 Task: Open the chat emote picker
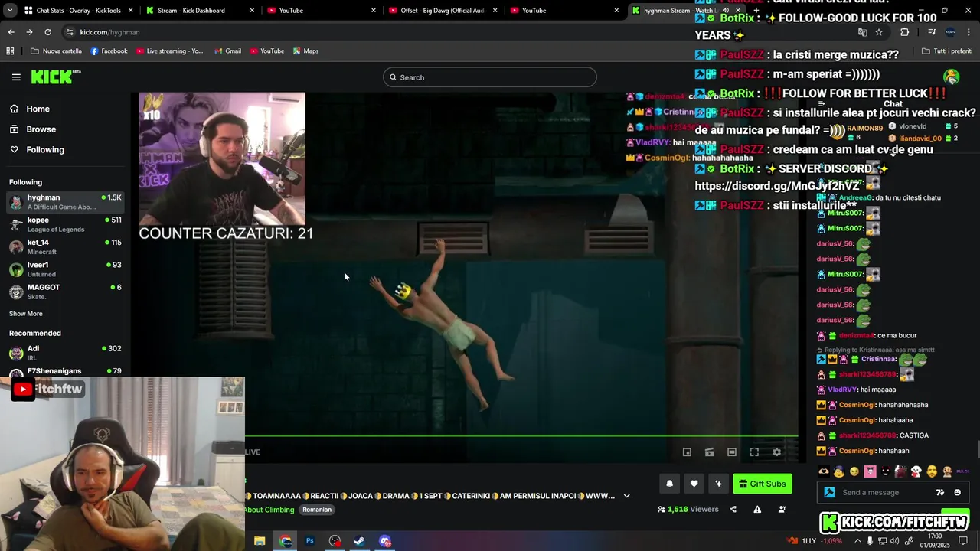tap(958, 493)
